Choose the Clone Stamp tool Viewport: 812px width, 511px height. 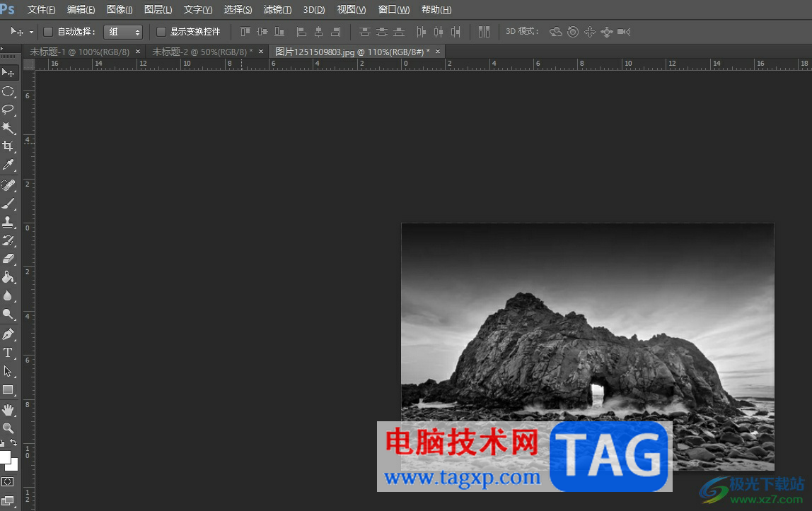coord(8,222)
